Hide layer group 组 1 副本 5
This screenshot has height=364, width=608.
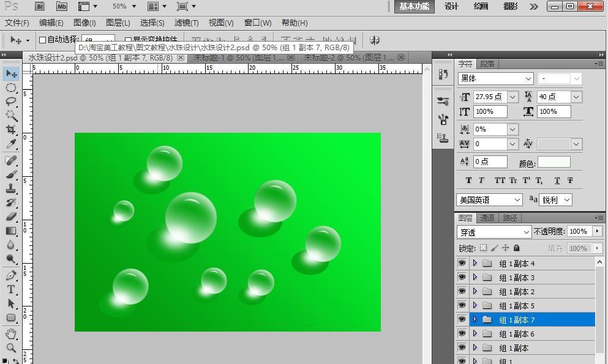pyautogui.click(x=462, y=305)
